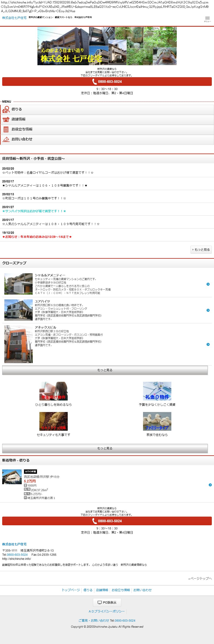This screenshot has height=644, width=214.
Task: Click arrow icon beside シャルルアメニティー listing
Action: coord(208,284)
